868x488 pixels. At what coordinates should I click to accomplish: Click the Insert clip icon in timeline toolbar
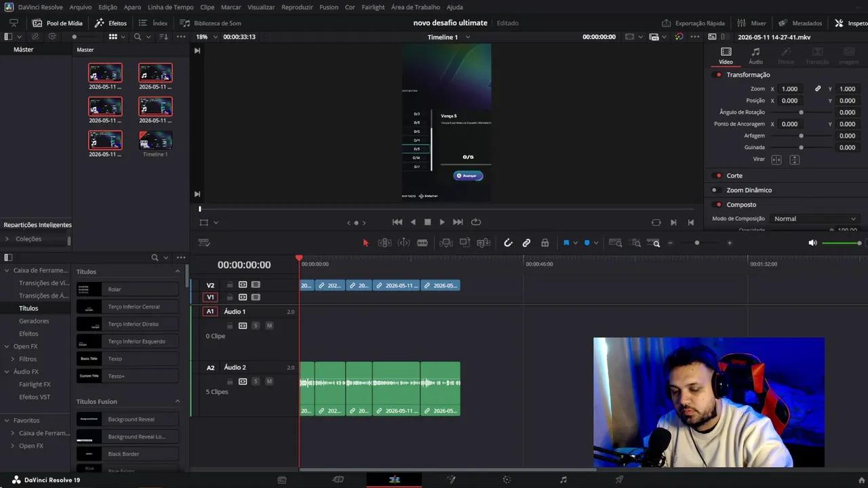click(446, 243)
